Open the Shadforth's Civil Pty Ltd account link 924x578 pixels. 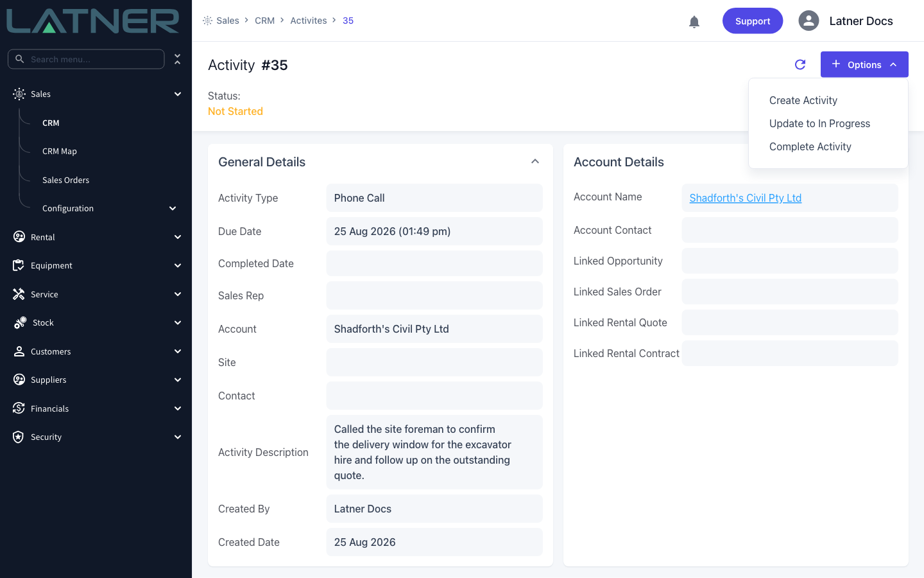[745, 198]
